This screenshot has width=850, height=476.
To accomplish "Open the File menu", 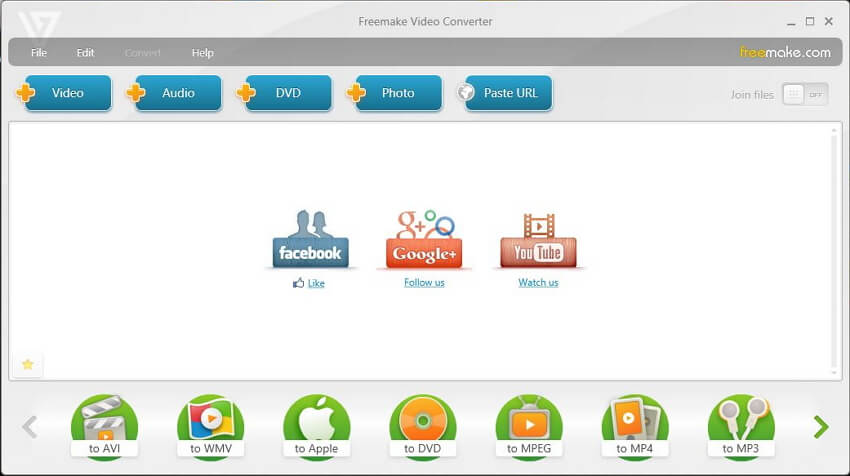I will (38, 53).
